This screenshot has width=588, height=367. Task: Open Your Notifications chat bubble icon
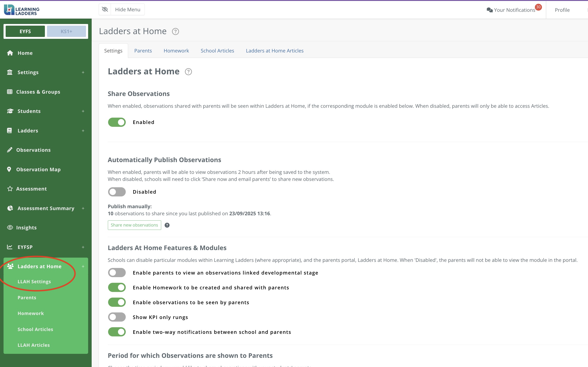pyautogui.click(x=490, y=10)
